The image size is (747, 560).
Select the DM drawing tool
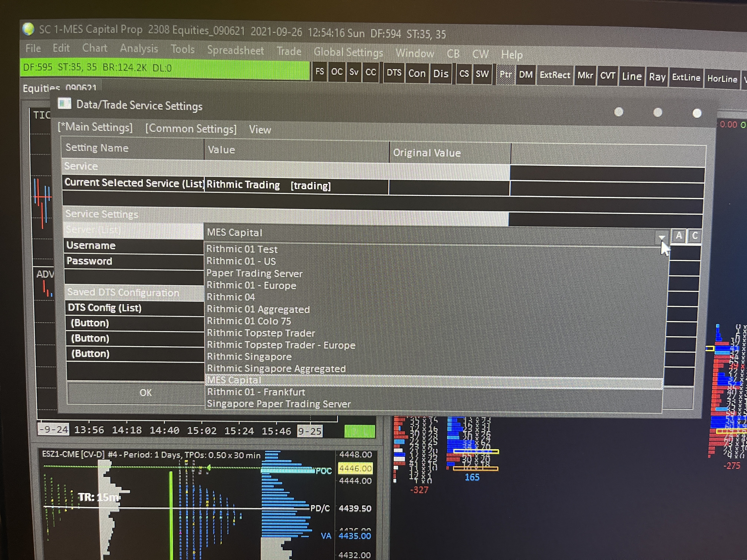point(526,75)
